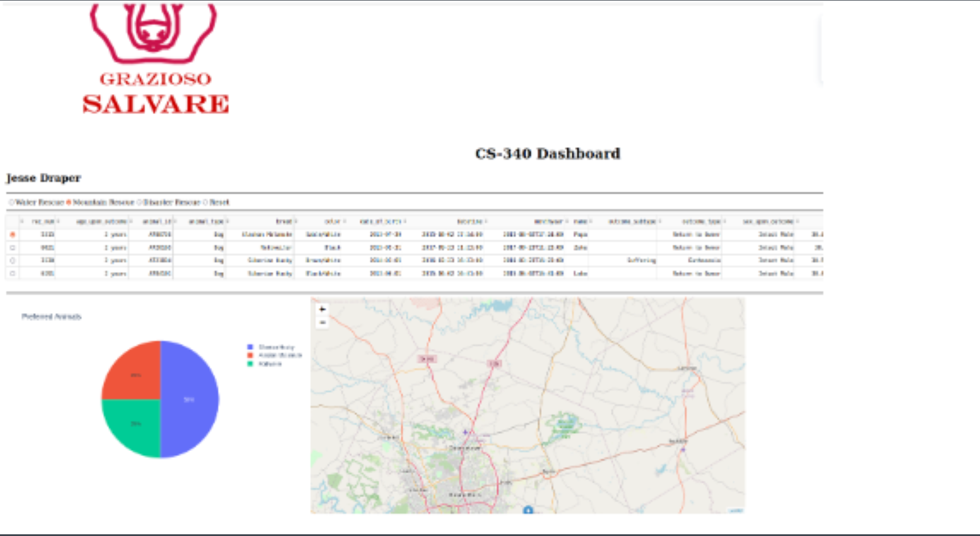
Task: Click the blue pie chart slice
Action: click(x=189, y=399)
